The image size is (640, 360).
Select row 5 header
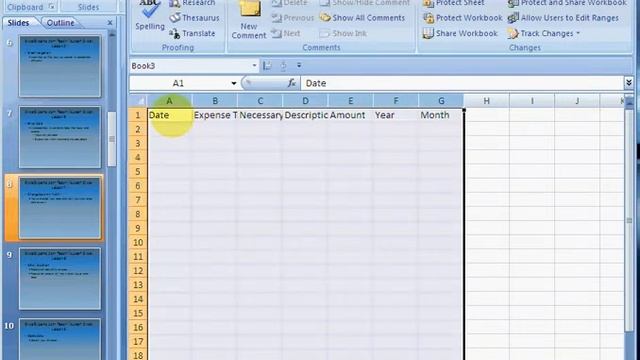tap(138, 172)
